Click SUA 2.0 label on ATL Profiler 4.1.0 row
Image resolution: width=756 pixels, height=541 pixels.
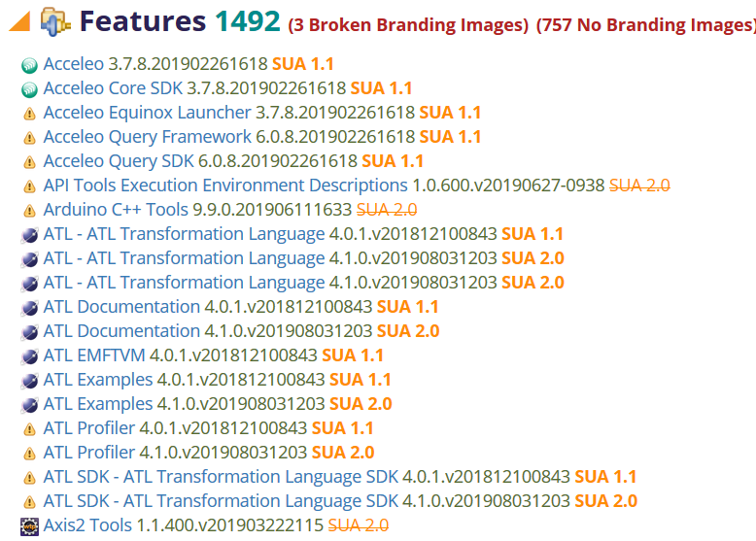343,453
